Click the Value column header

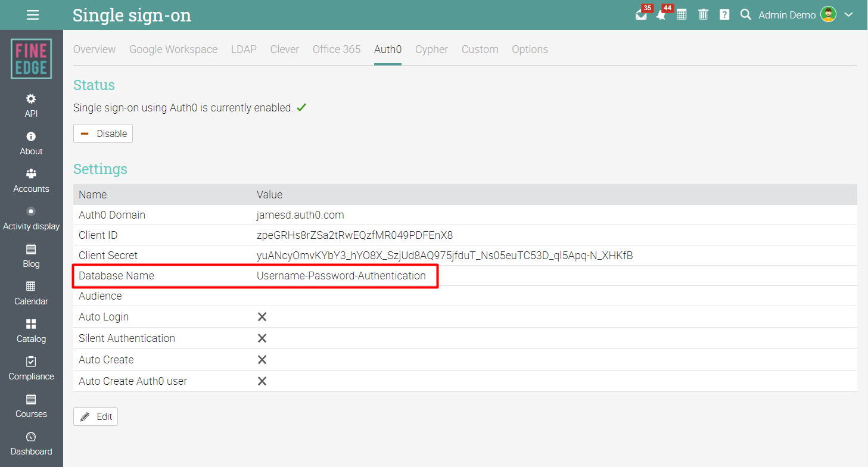pyautogui.click(x=269, y=195)
